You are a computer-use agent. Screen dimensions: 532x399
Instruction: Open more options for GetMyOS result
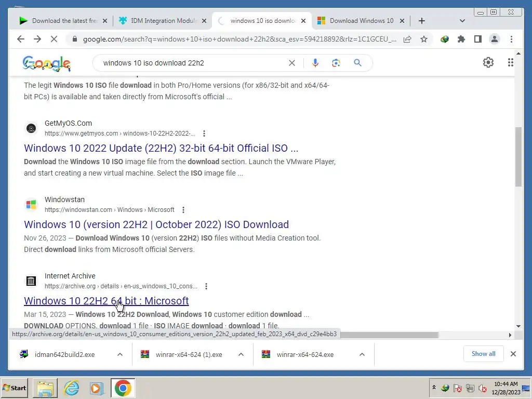[x=204, y=134]
